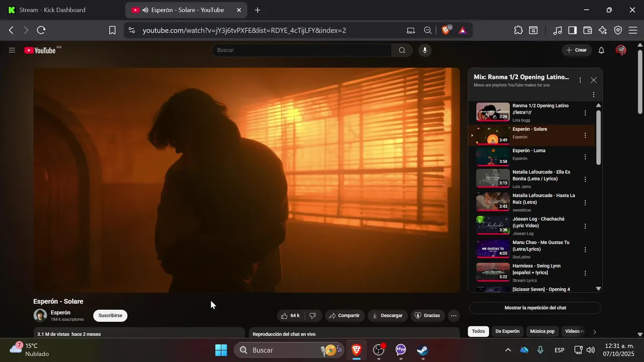Select the Todos filter chip

click(478, 331)
